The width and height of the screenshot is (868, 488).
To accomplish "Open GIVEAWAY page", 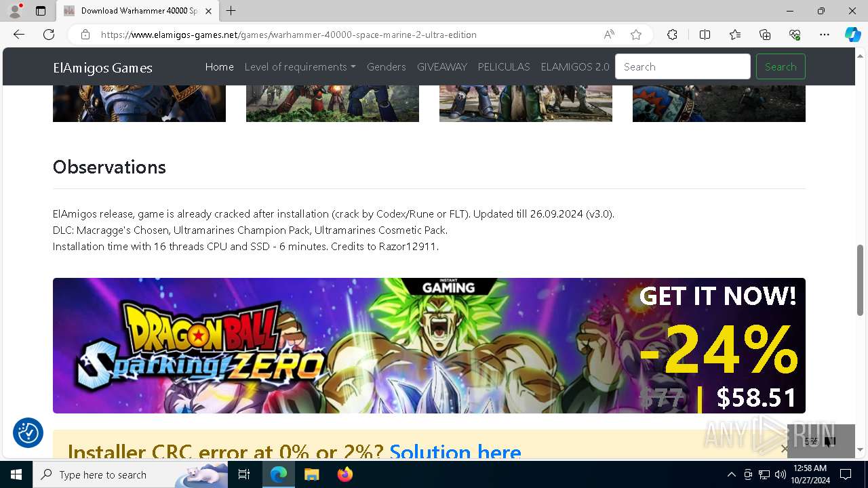I will pos(441,66).
